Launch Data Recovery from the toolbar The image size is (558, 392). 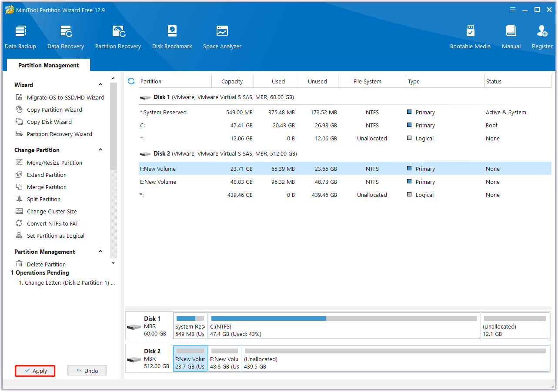point(66,37)
